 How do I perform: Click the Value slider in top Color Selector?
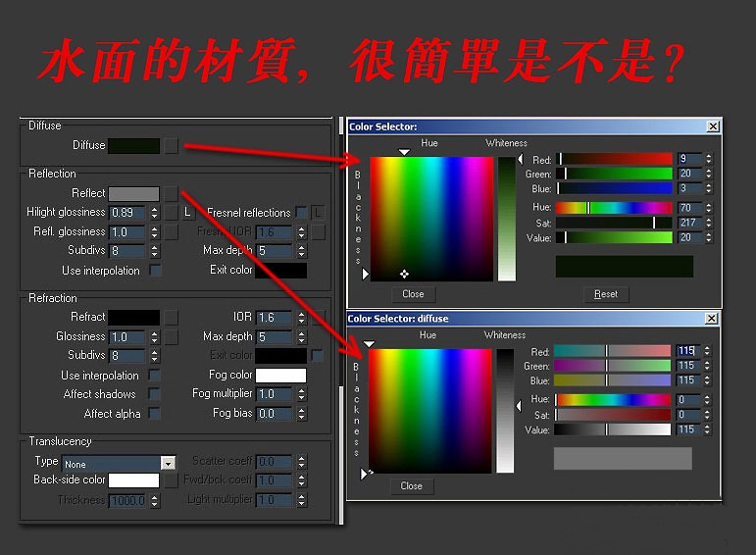coord(614,237)
